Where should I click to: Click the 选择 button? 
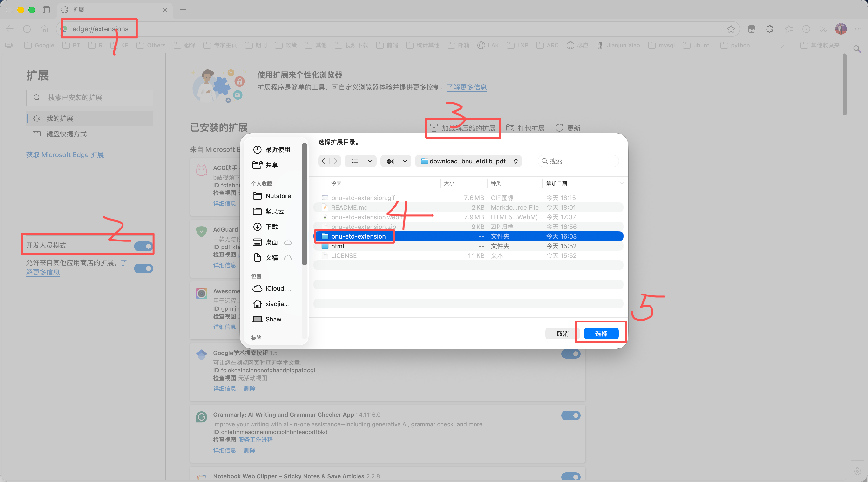pyautogui.click(x=601, y=334)
